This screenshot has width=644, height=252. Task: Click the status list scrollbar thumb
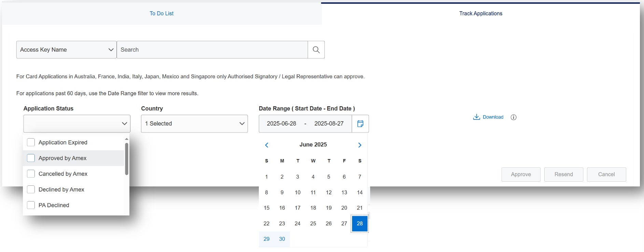(x=127, y=159)
